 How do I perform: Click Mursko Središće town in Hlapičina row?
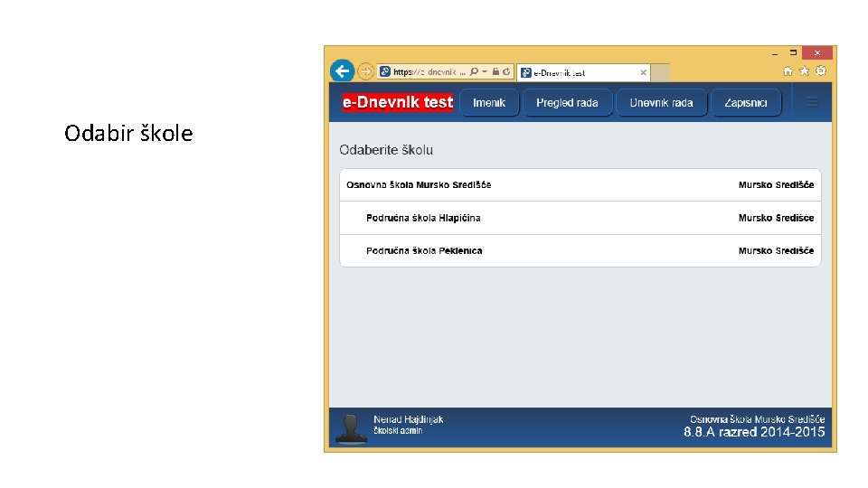[776, 218]
